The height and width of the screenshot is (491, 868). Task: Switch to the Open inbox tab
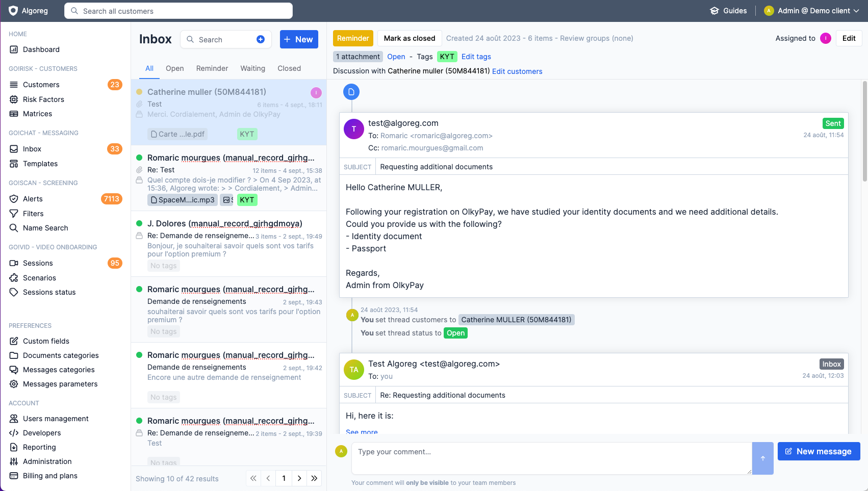[175, 68]
